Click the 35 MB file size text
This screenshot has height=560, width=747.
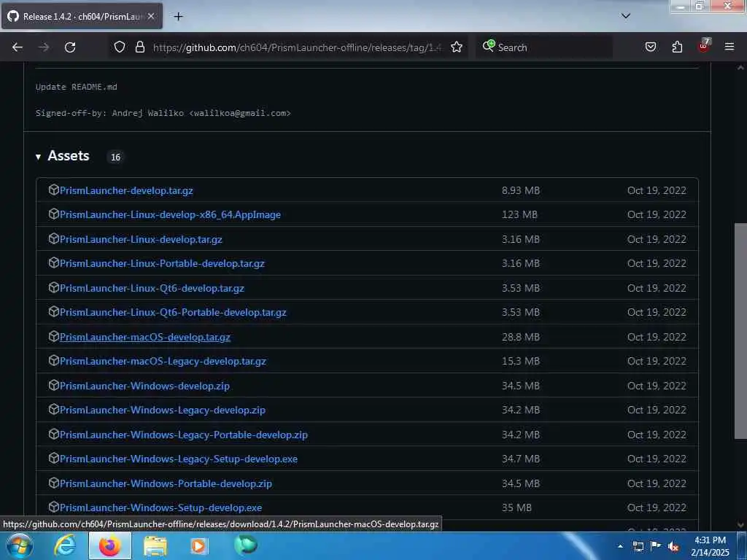(516, 507)
